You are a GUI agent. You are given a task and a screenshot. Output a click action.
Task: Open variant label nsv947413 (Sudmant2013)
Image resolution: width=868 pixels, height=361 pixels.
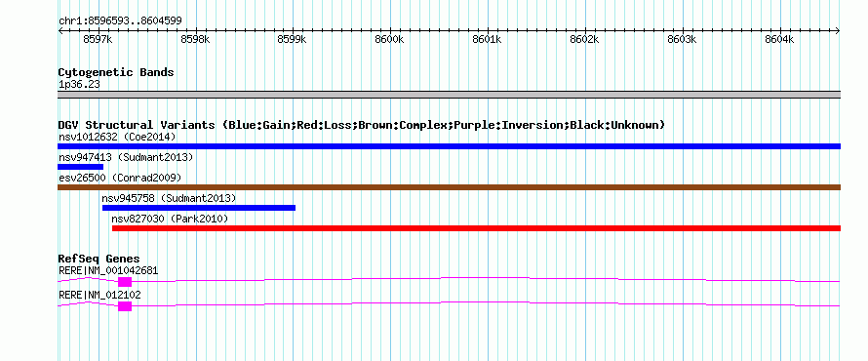[126, 157]
